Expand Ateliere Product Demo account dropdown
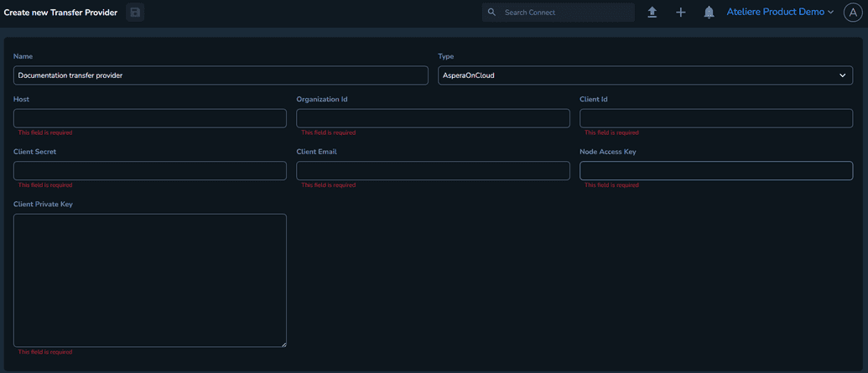This screenshot has height=373, width=868. 780,13
